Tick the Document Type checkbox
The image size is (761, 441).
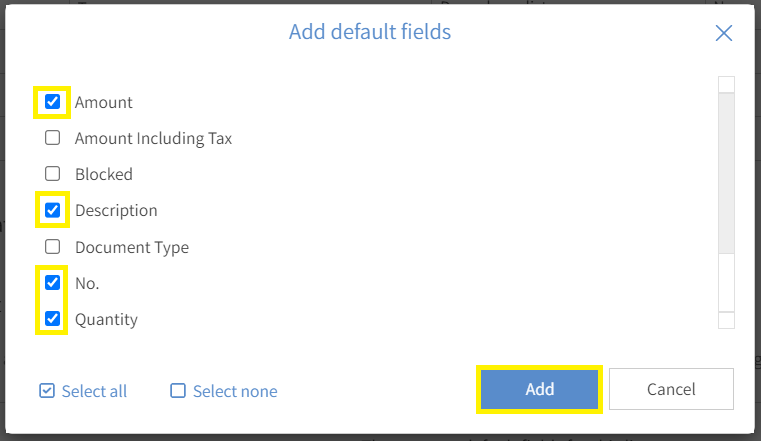pos(52,246)
